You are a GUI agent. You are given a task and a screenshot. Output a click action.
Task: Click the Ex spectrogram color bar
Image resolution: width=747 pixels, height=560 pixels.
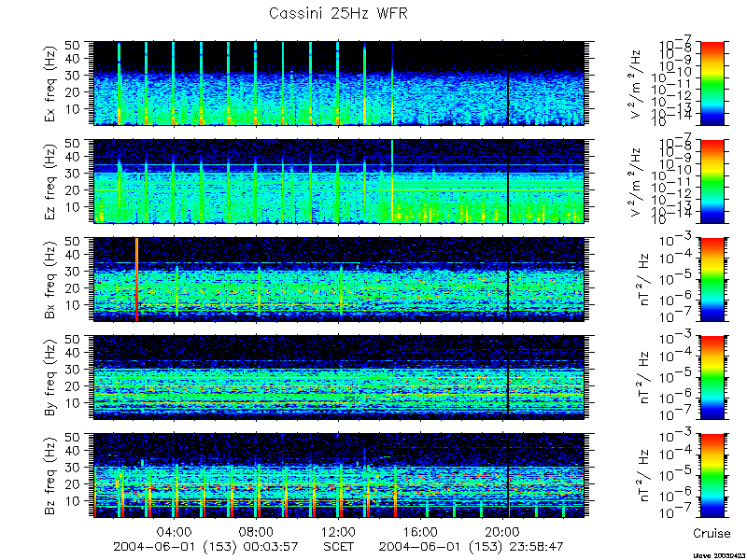click(712, 83)
